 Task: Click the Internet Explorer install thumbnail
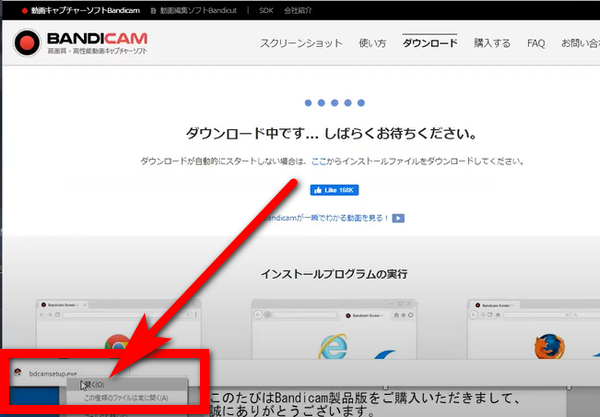point(334,329)
